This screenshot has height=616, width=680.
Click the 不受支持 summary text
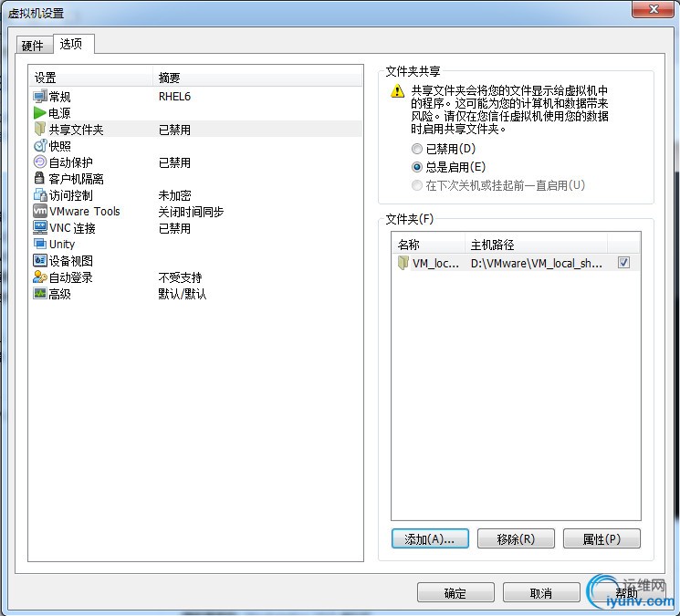click(180, 277)
